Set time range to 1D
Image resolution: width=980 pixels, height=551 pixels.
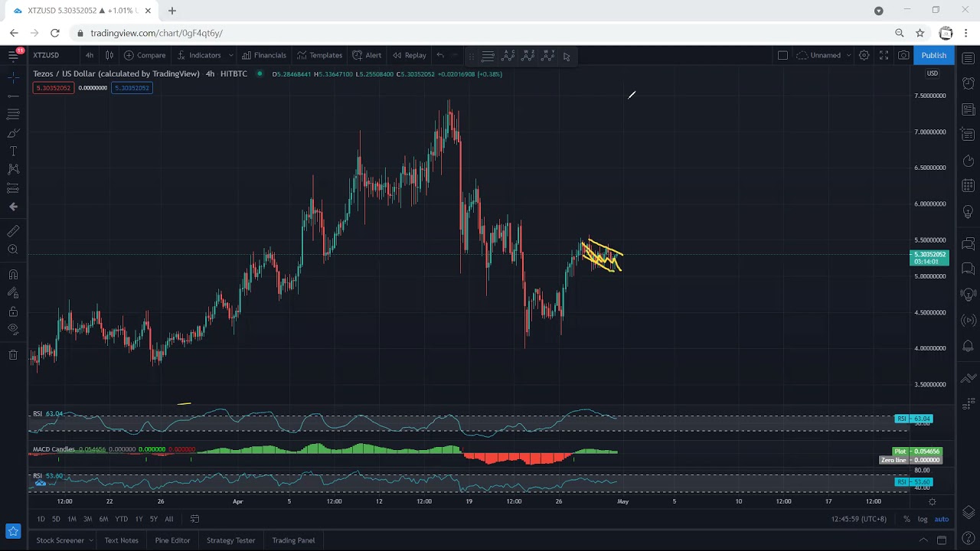click(x=41, y=519)
